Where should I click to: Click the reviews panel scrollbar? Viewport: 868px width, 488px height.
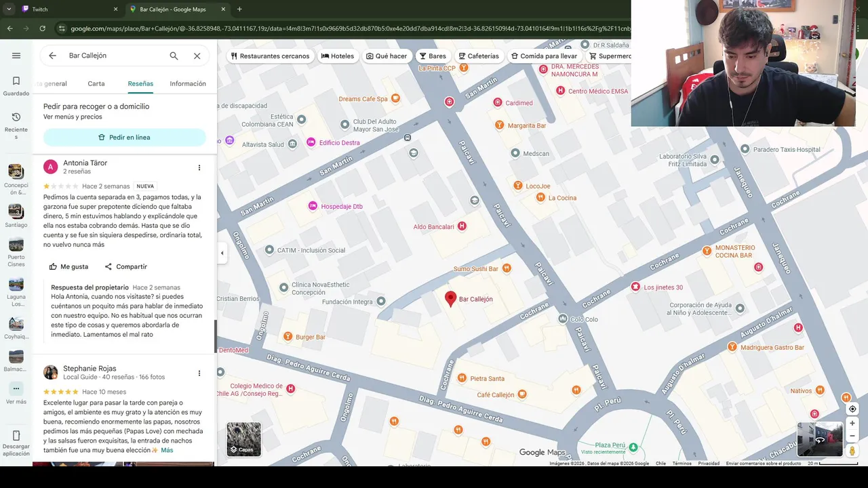[215, 336]
